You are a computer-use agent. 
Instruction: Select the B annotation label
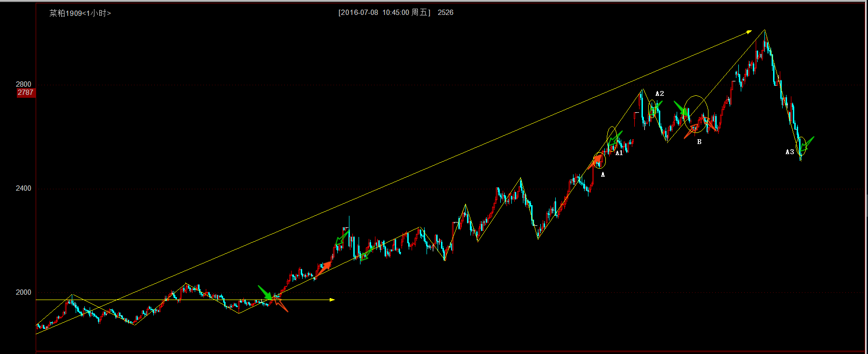point(699,142)
